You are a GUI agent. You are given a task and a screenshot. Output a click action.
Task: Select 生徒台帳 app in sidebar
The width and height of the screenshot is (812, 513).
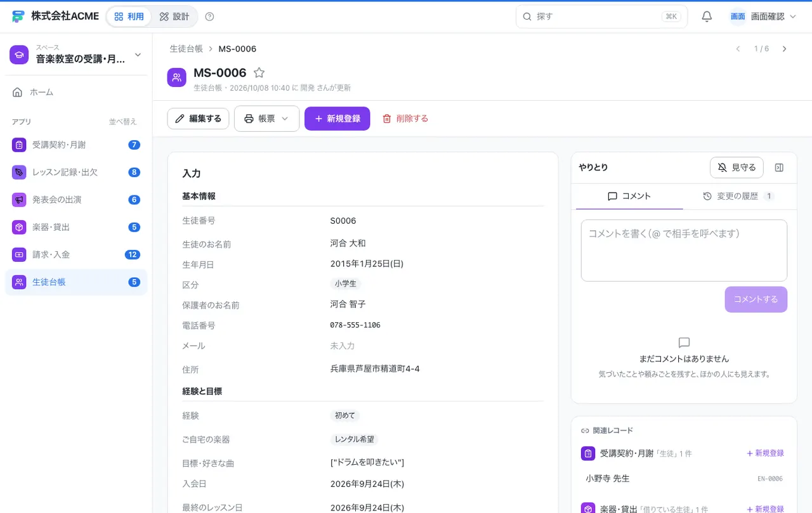pyautogui.click(x=76, y=282)
